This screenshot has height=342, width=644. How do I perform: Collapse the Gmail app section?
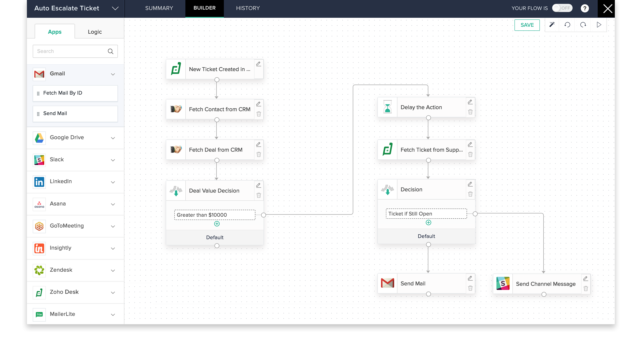[x=113, y=74]
